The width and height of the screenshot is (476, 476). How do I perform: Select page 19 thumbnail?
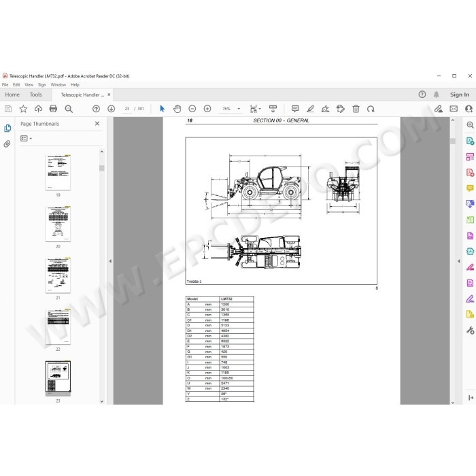click(x=58, y=172)
